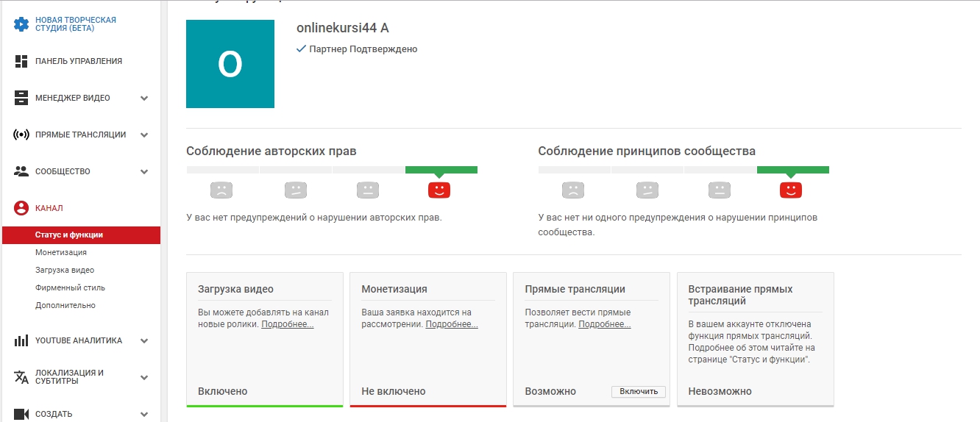Click the second gray face under community guidelines
The image size is (980, 422).
tap(647, 190)
